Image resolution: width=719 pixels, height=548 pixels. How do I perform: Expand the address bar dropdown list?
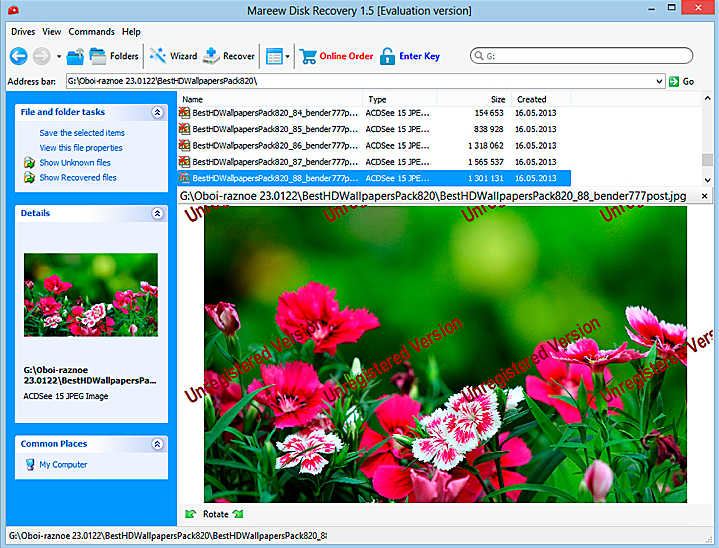pyautogui.click(x=659, y=81)
